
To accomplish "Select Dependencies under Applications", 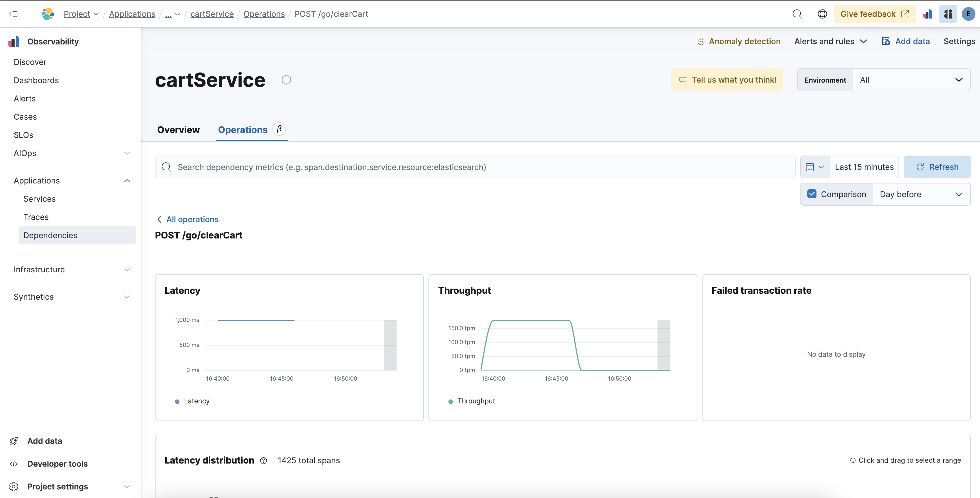I will click(x=77, y=236).
